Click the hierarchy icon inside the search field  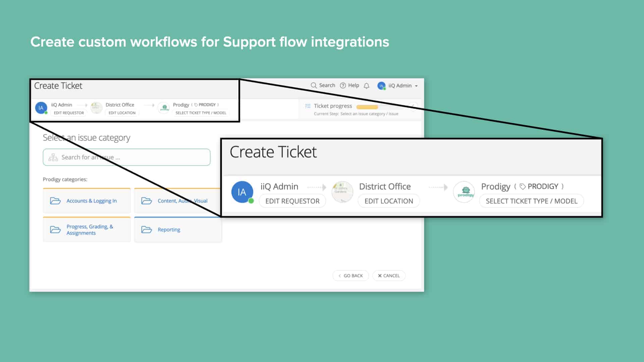53,157
